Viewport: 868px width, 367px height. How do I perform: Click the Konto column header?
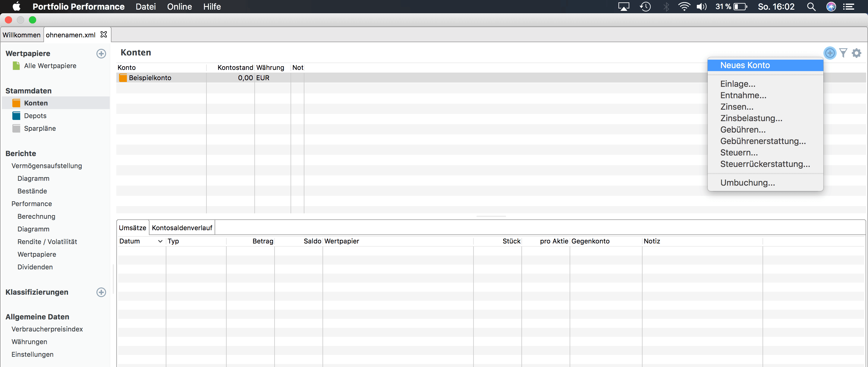pyautogui.click(x=161, y=67)
